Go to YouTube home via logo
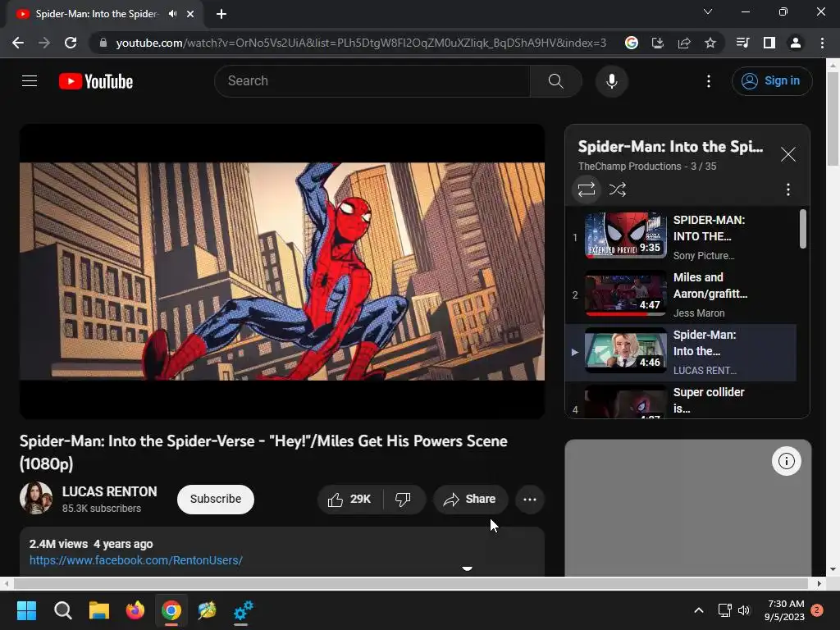Screen dimensions: 840x630 pos(96,81)
